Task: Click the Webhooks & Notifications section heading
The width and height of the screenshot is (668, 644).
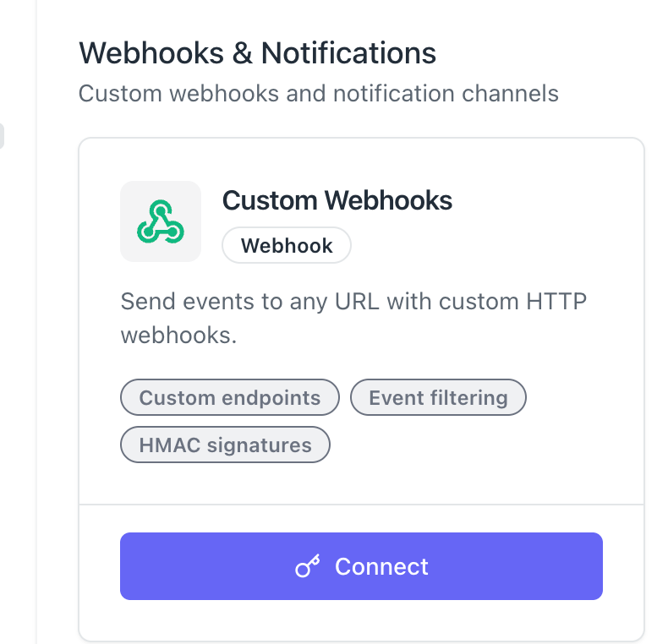Action: (x=257, y=53)
